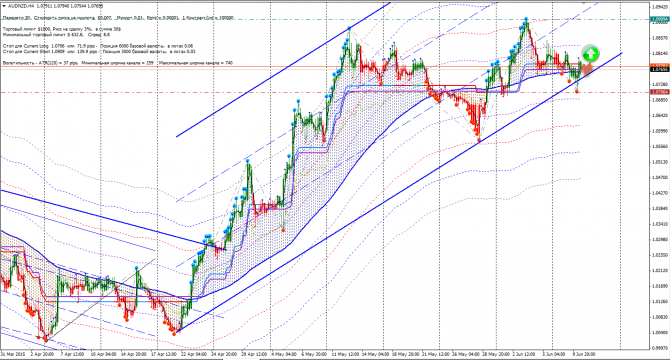Image resolution: width=670 pixels, height=360 pixels.
Task: Select the 'Стоп для Current Short 1.0909' line
Action: point(99,51)
